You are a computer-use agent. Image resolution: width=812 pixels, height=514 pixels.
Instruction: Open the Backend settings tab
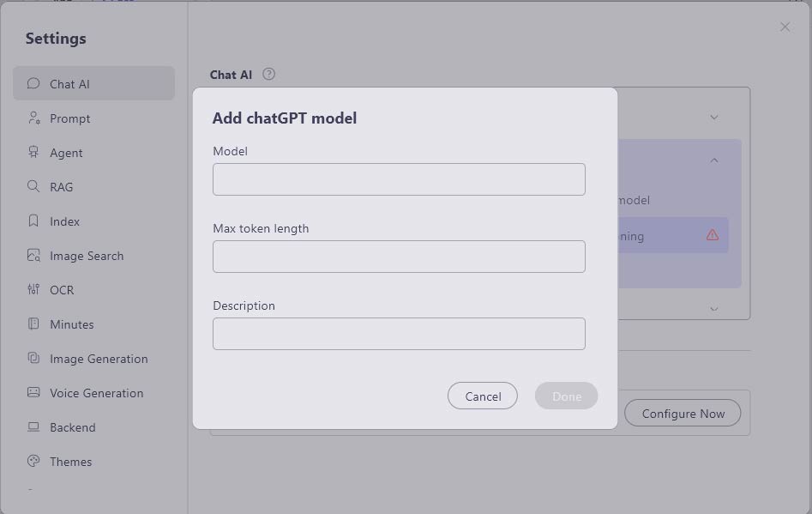pyautogui.click(x=93, y=427)
